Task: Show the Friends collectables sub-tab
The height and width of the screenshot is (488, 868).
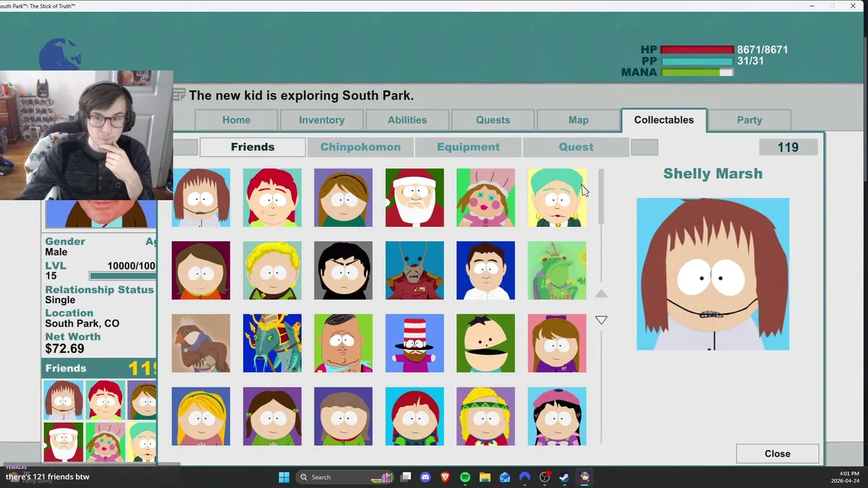Action: [x=252, y=147]
